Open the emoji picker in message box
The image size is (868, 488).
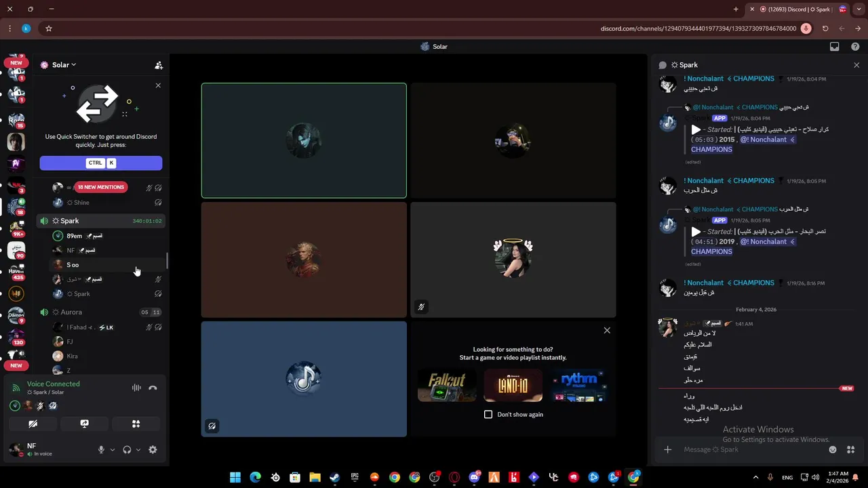(x=833, y=449)
